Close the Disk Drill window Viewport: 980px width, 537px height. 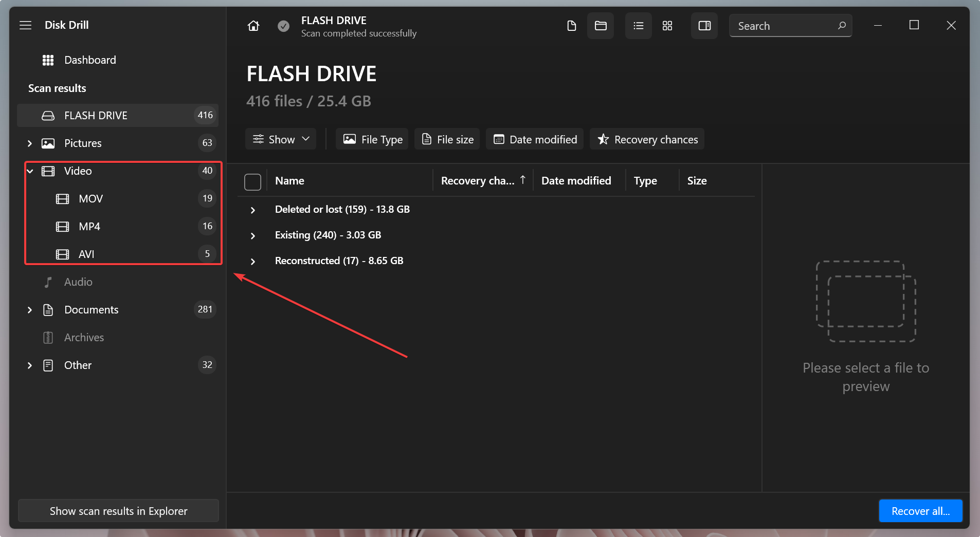click(x=951, y=25)
